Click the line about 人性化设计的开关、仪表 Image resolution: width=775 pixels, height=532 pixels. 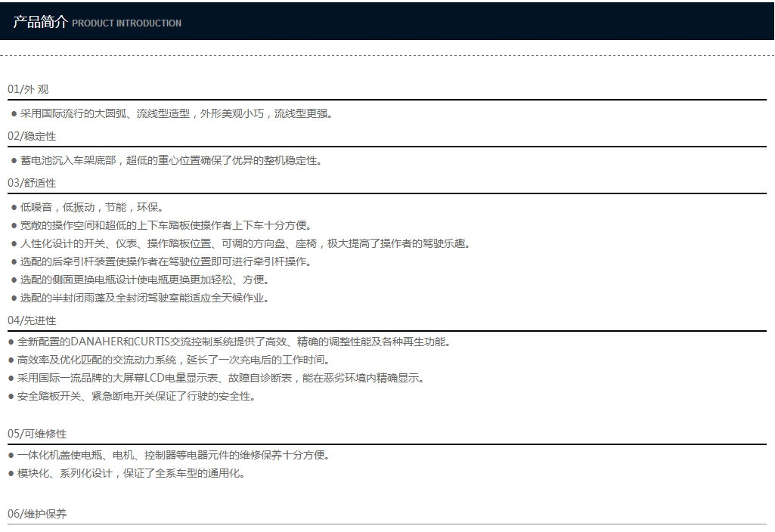240,244
